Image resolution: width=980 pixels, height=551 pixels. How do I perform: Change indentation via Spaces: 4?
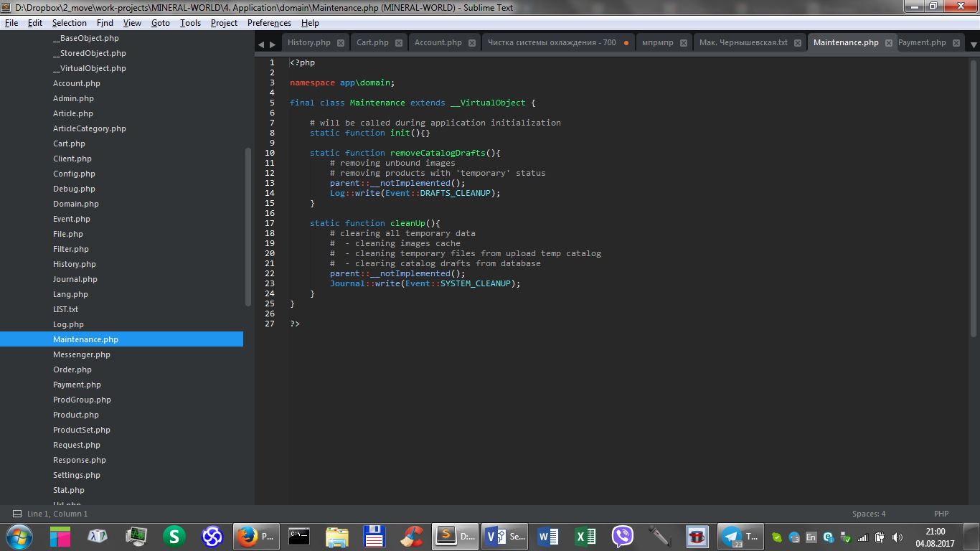click(x=868, y=514)
